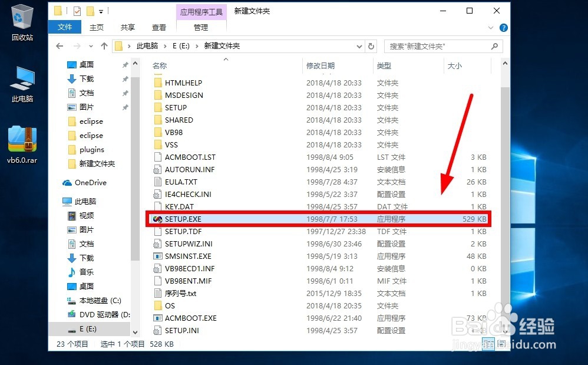
Task: Click the refresh button beside address bar
Action: 371,46
